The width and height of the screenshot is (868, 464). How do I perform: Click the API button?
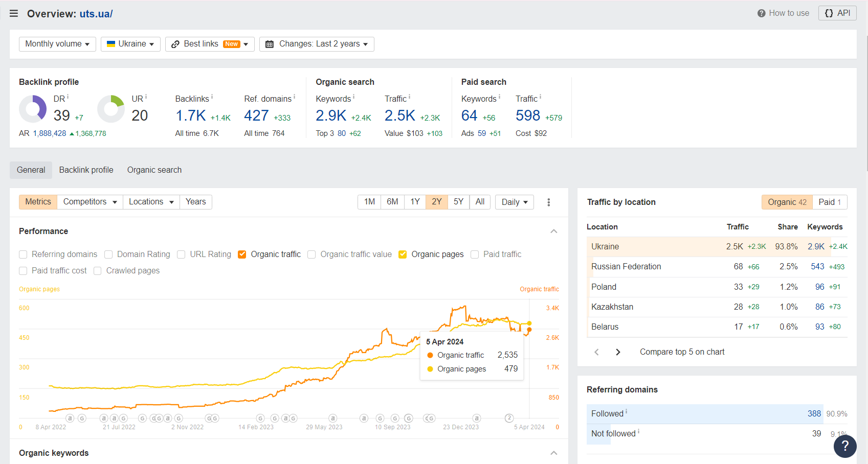coord(837,13)
